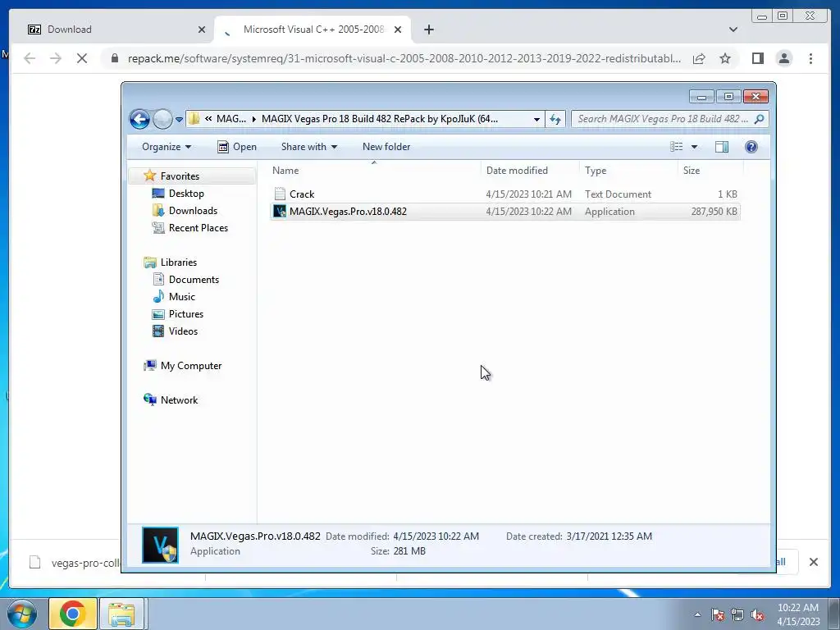The image size is (840, 630).
Task: Click the New folder button
Action: [386, 147]
